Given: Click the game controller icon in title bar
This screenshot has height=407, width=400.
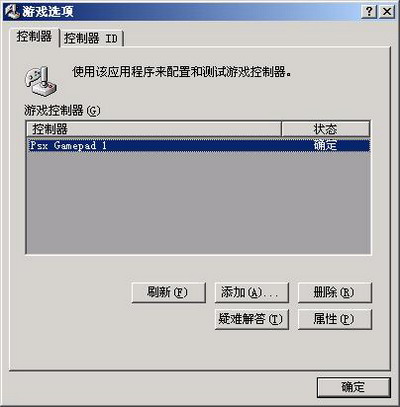Looking at the screenshot, I should pyautogui.click(x=12, y=12).
